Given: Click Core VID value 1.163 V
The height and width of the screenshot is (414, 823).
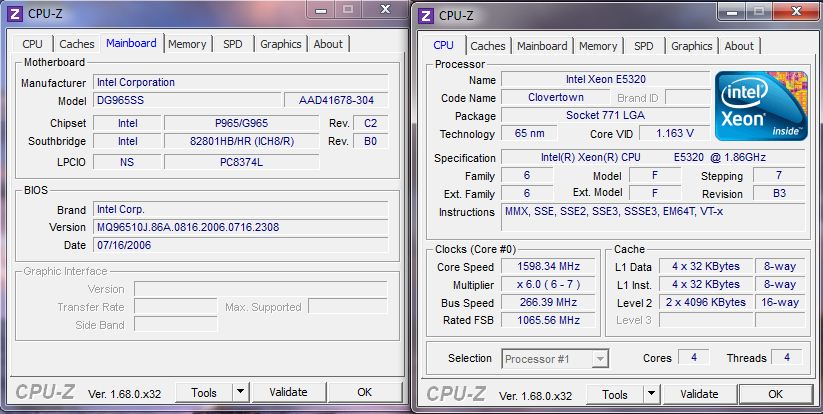Looking at the screenshot, I should [x=674, y=133].
